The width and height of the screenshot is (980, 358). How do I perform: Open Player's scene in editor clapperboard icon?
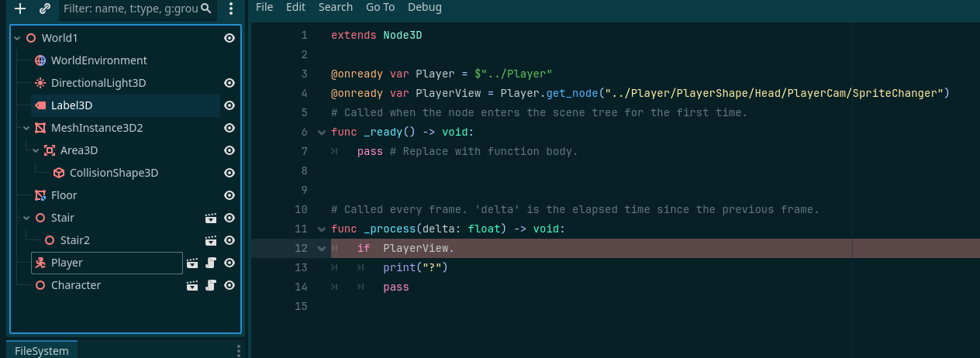click(192, 263)
